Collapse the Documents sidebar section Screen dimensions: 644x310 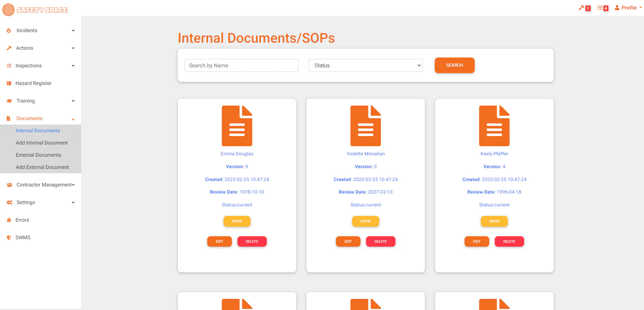[41, 118]
